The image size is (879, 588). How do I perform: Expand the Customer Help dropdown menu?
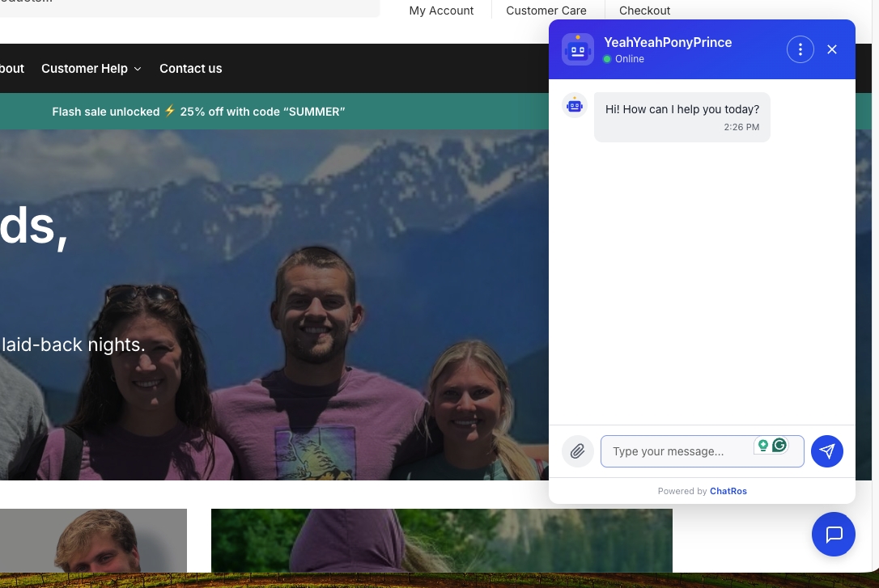(x=91, y=68)
